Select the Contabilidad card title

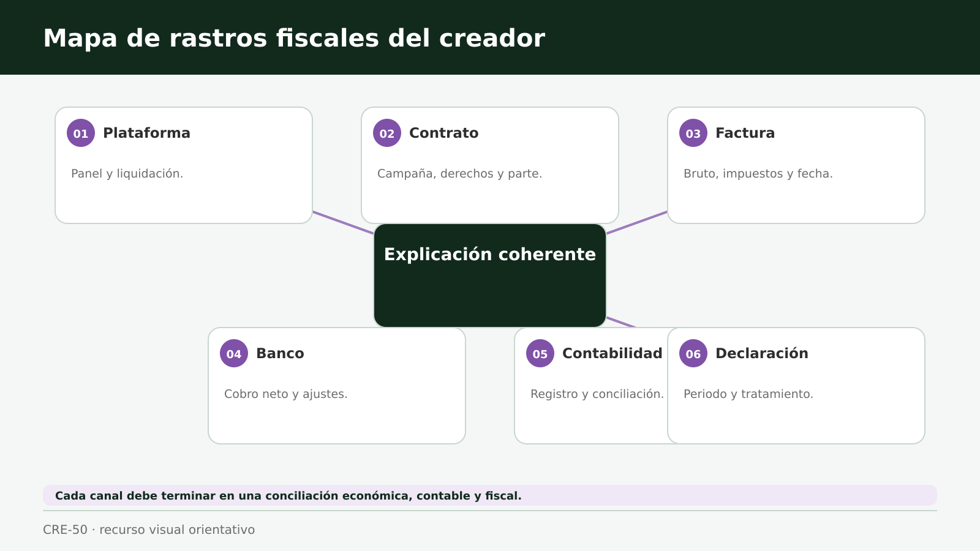[612, 353]
